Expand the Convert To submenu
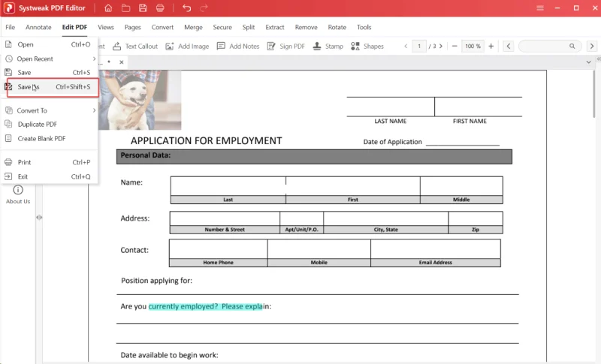The image size is (601, 364). tap(94, 110)
